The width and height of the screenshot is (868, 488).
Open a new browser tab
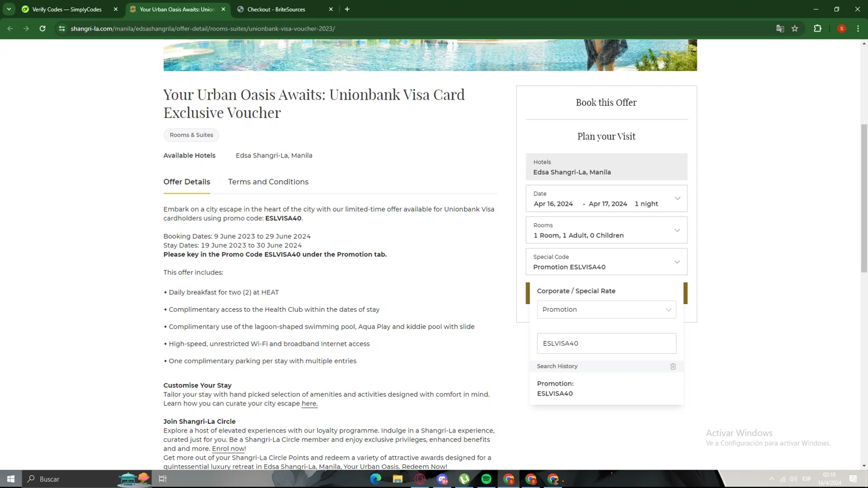tap(347, 9)
